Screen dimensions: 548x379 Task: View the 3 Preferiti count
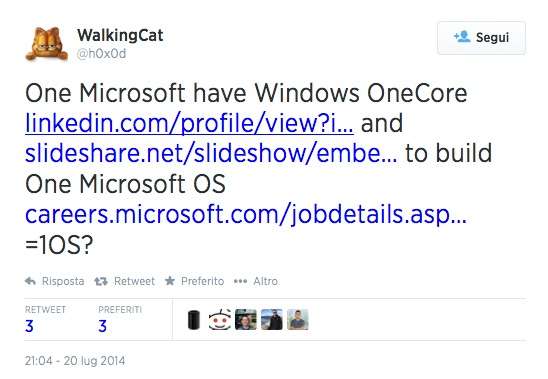(102, 326)
